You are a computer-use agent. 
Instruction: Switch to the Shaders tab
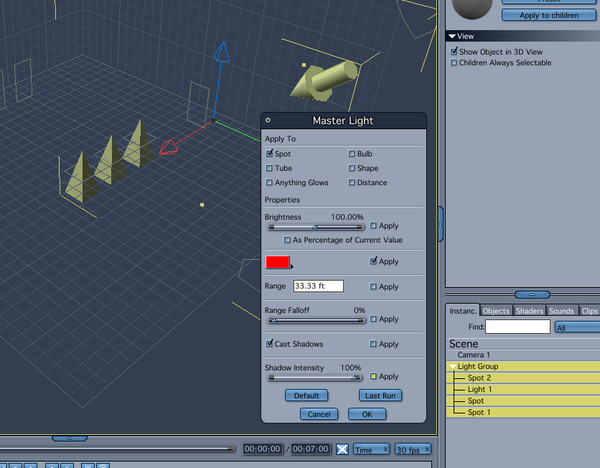coord(529,311)
